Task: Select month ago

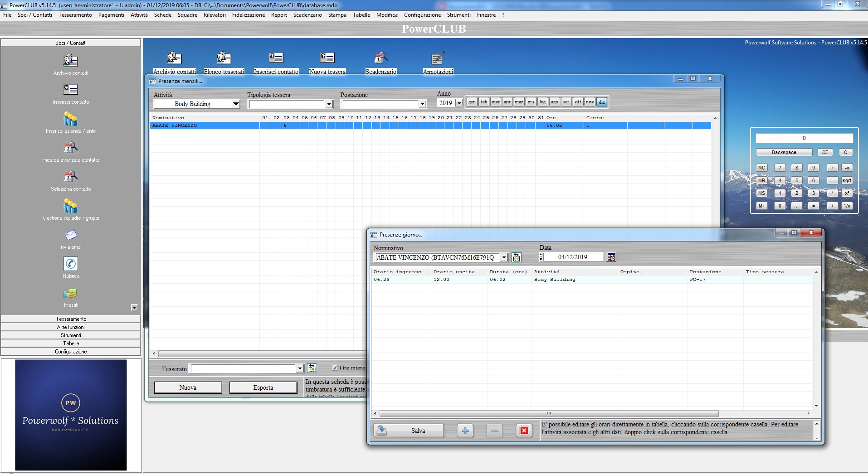Action: 555,102
